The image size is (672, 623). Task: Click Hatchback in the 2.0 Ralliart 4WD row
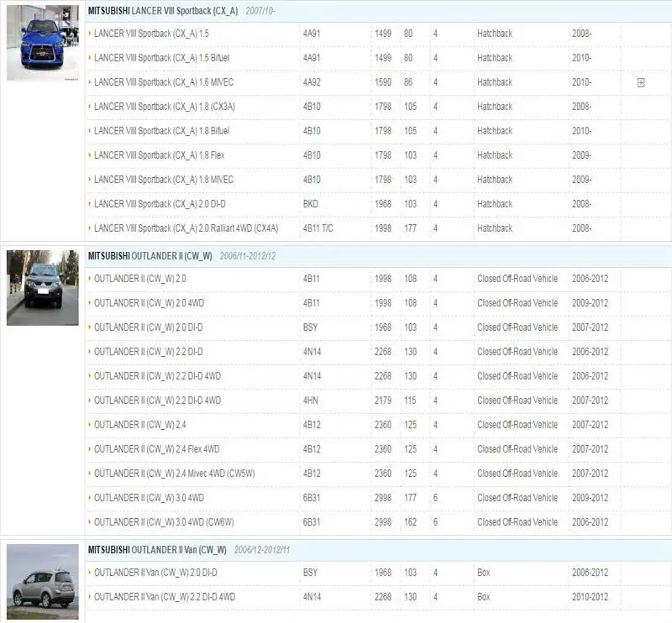(x=495, y=229)
